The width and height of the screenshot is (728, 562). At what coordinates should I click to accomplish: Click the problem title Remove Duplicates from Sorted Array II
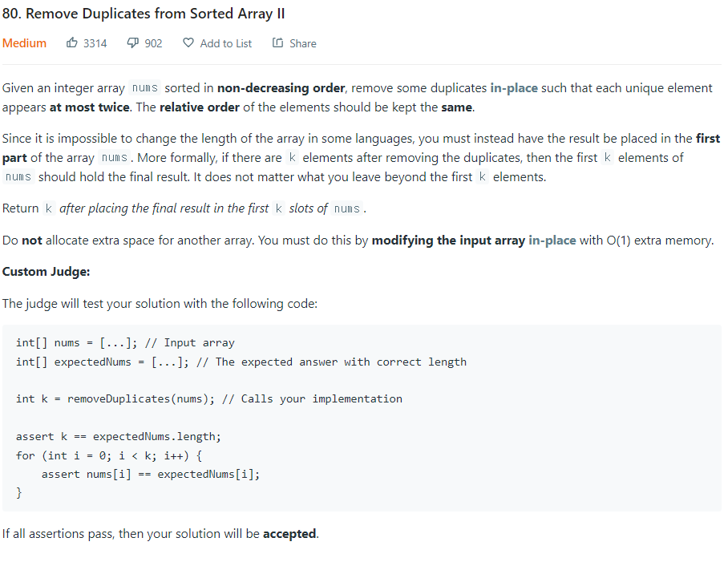tap(144, 14)
